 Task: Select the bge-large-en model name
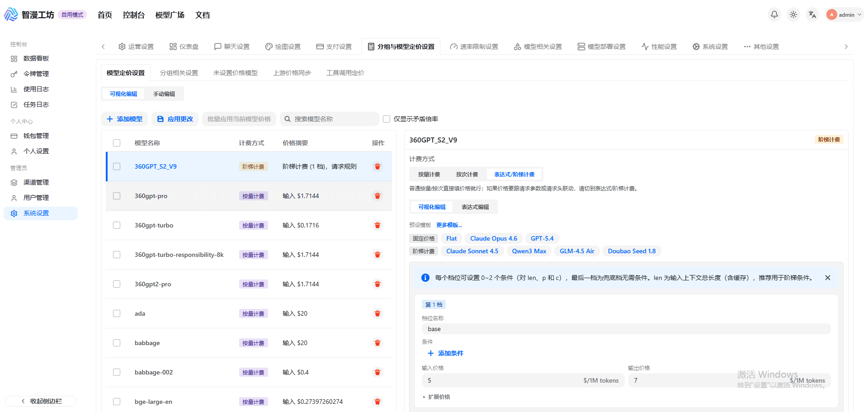[x=153, y=402]
